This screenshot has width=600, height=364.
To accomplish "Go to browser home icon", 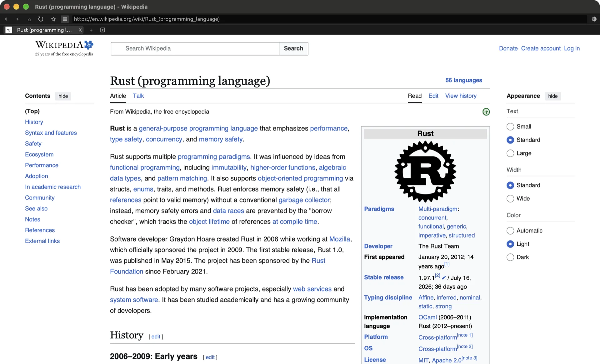I will pos(29,19).
